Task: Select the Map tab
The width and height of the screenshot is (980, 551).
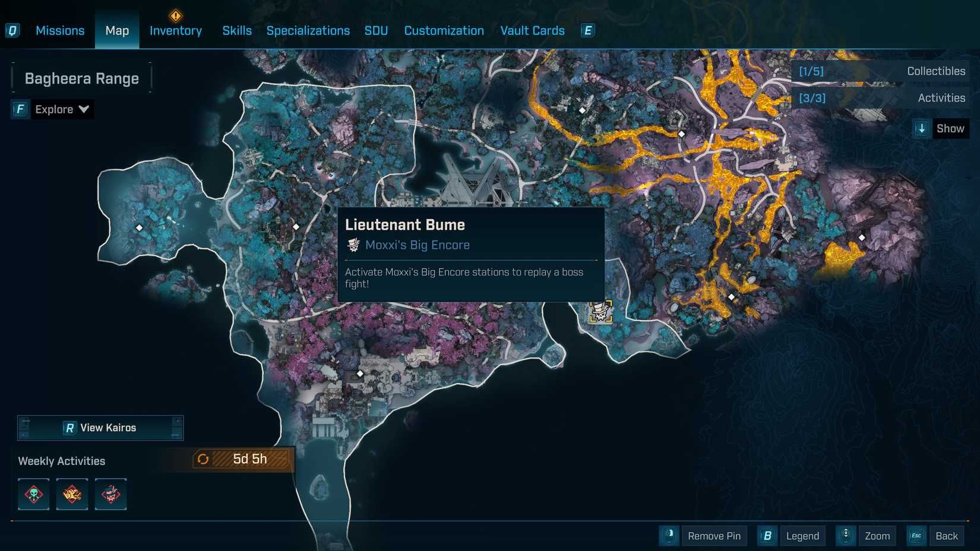Action: (x=117, y=31)
